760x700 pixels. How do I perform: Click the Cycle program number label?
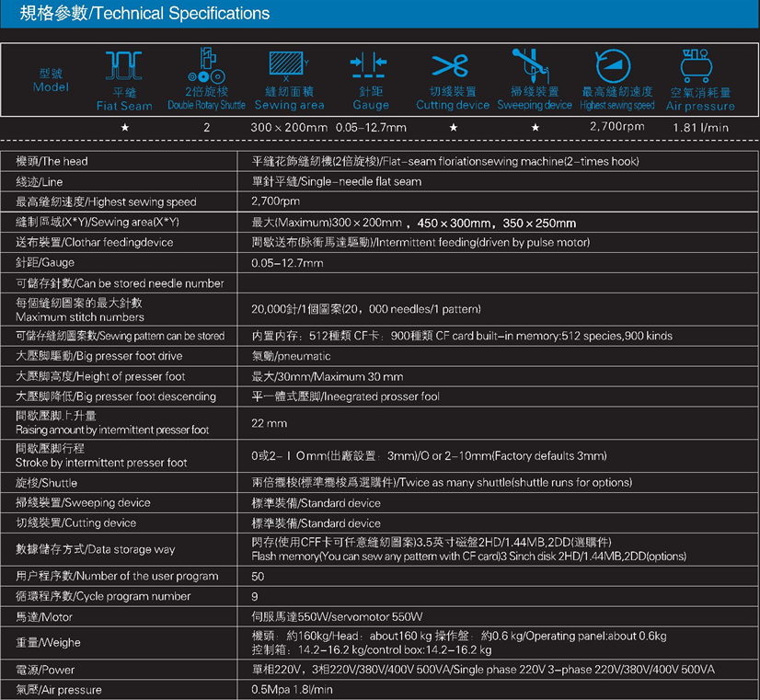(x=103, y=596)
